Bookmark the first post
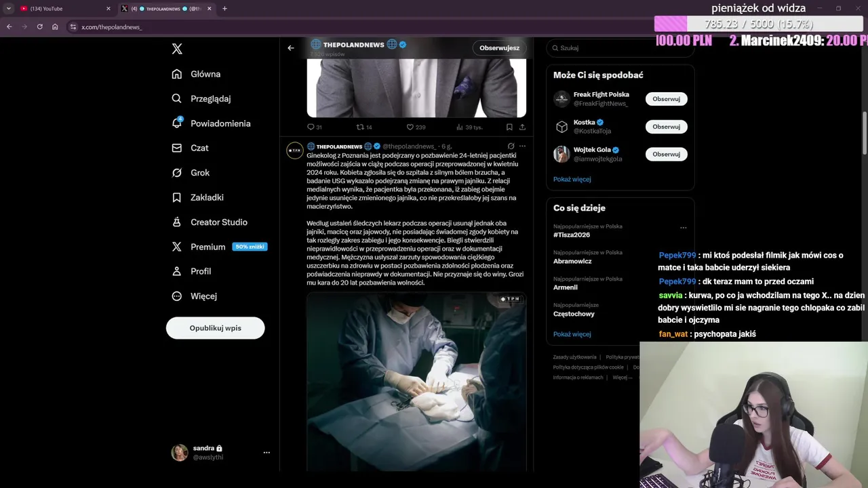 (509, 127)
